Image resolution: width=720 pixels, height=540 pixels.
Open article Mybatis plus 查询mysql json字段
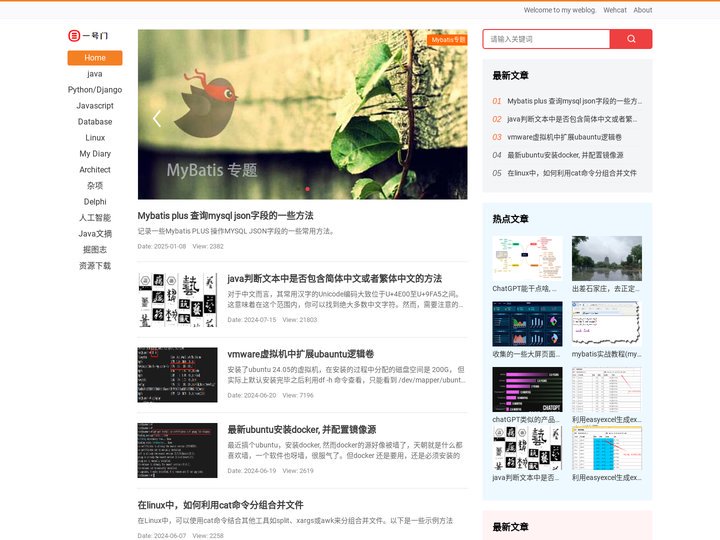point(225,215)
